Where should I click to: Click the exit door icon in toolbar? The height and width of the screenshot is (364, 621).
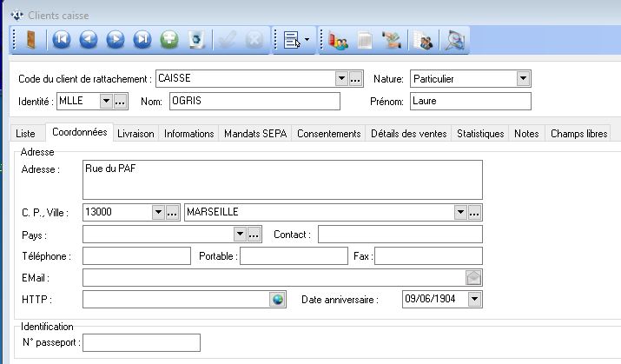pos(30,40)
